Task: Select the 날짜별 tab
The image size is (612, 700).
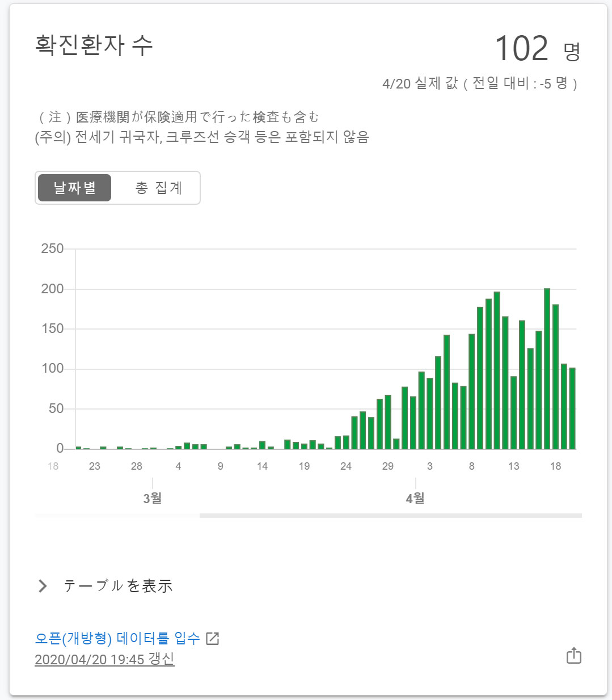Action: 74,188
